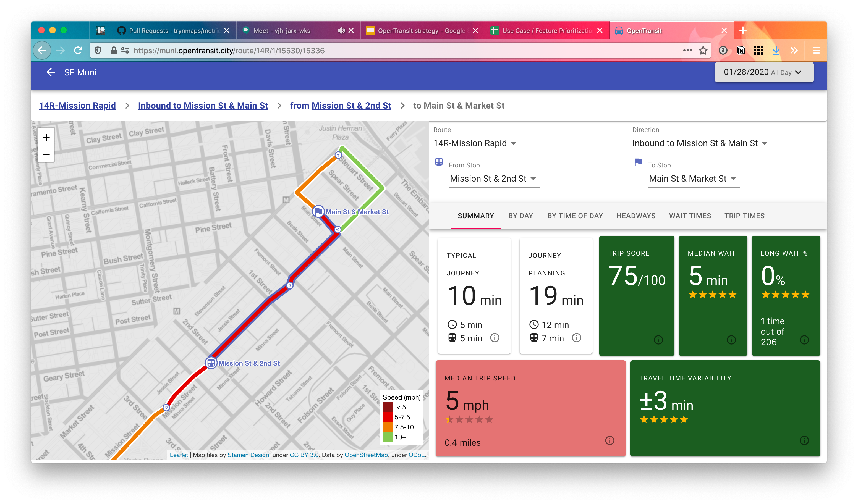Click the map zoom out minus button
Image resolution: width=858 pixels, height=504 pixels.
coord(46,154)
